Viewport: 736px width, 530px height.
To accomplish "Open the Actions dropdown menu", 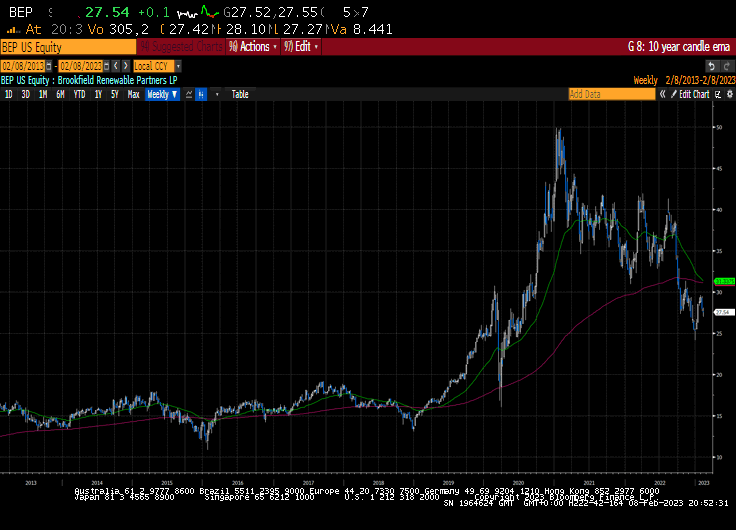I will (x=253, y=46).
